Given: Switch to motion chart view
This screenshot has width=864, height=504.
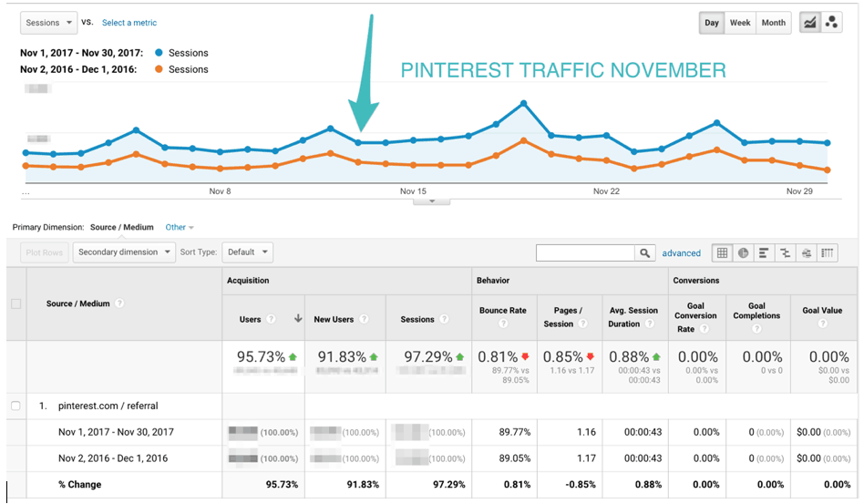Looking at the screenshot, I should [831, 23].
